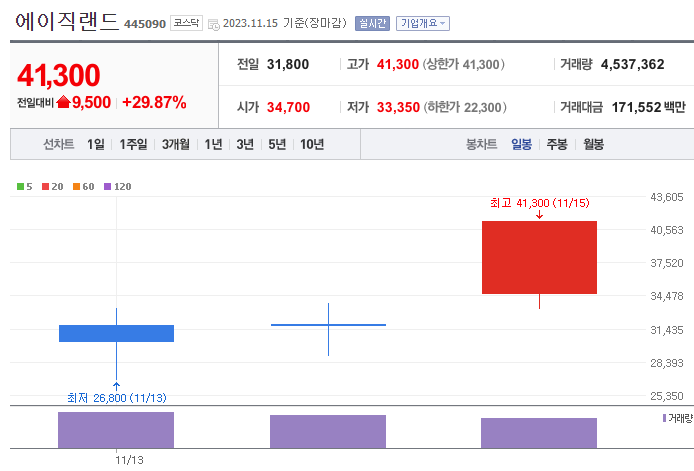Screen dimensions: 694x471
Task: Select the 3개월 line chart period
Action: 176,144
